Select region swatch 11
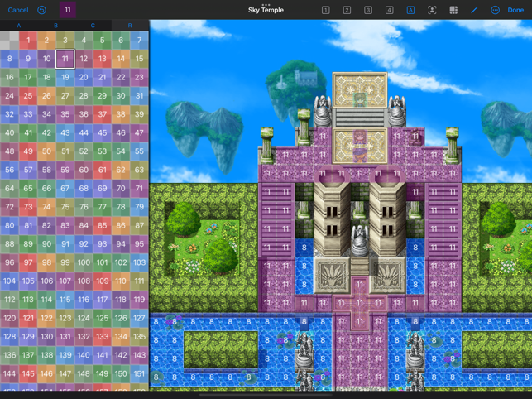532x399 pixels. 65,59
